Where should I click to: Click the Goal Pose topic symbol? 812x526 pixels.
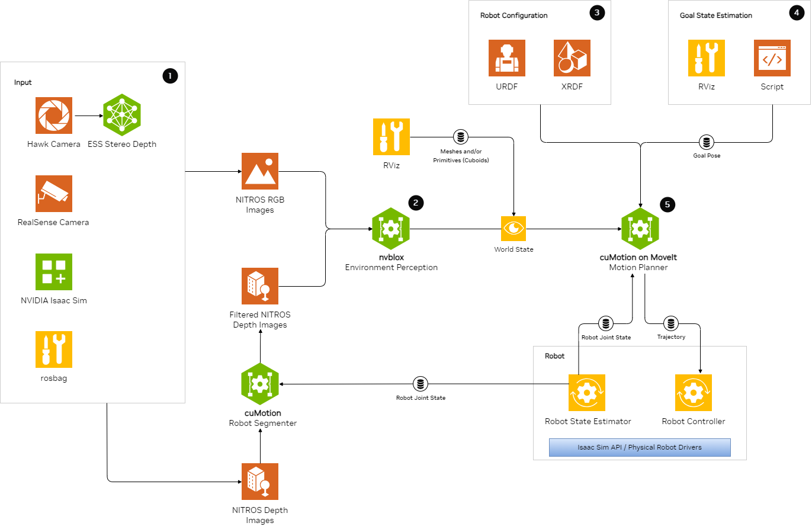(x=706, y=142)
